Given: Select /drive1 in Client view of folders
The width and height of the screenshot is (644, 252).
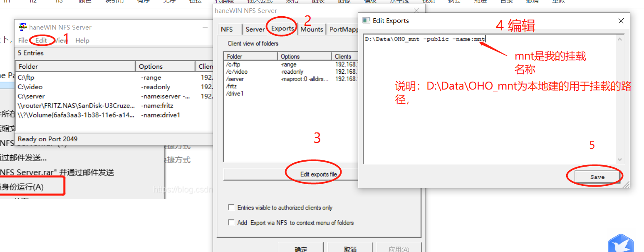Looking at the screenshot, I should point(235,93).
